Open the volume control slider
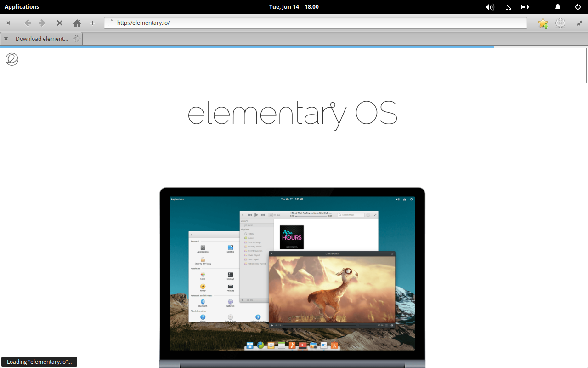The width and height of the screenshot is (588, 368). tap(490, 6)
